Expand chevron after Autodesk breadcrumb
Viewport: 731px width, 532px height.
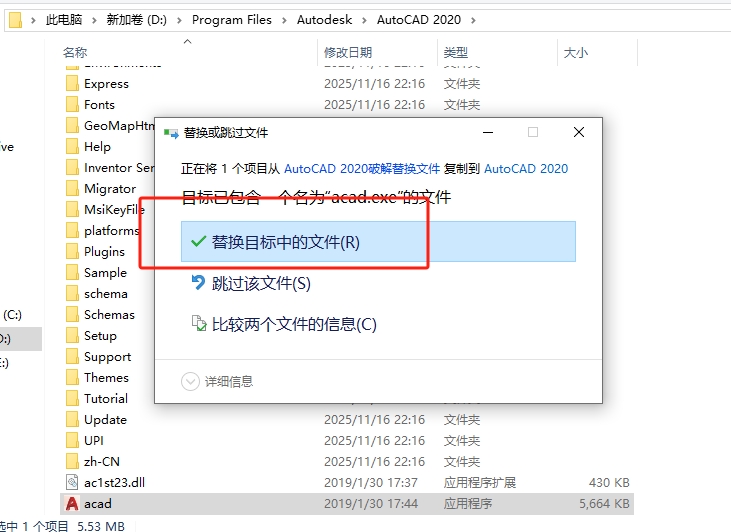pos(364,21)
